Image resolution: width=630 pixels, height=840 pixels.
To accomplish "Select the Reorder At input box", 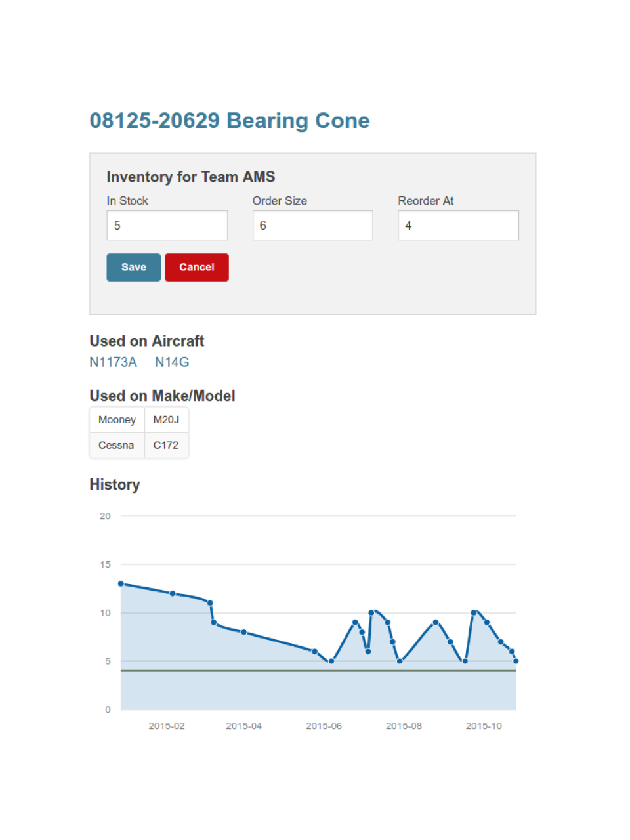I will pos(458,225).
